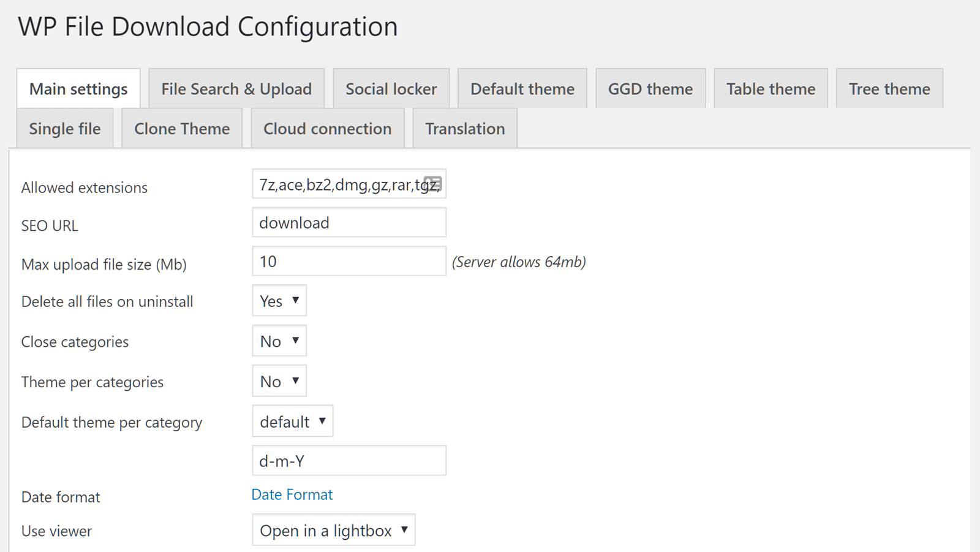Go to the Cloud connection tab
Viewport: 980px width, 552px height.
coord(327,129)
